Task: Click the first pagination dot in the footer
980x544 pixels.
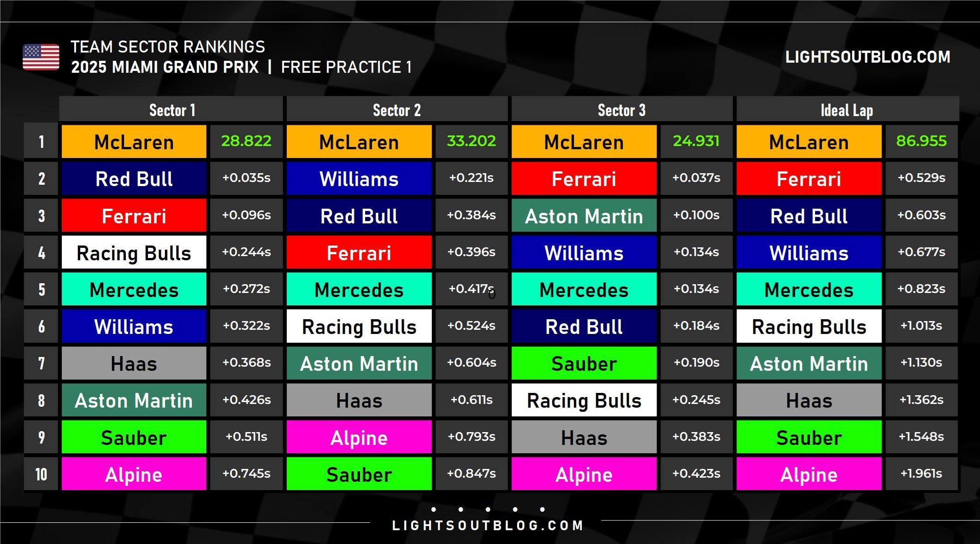Action: point(433,509)
